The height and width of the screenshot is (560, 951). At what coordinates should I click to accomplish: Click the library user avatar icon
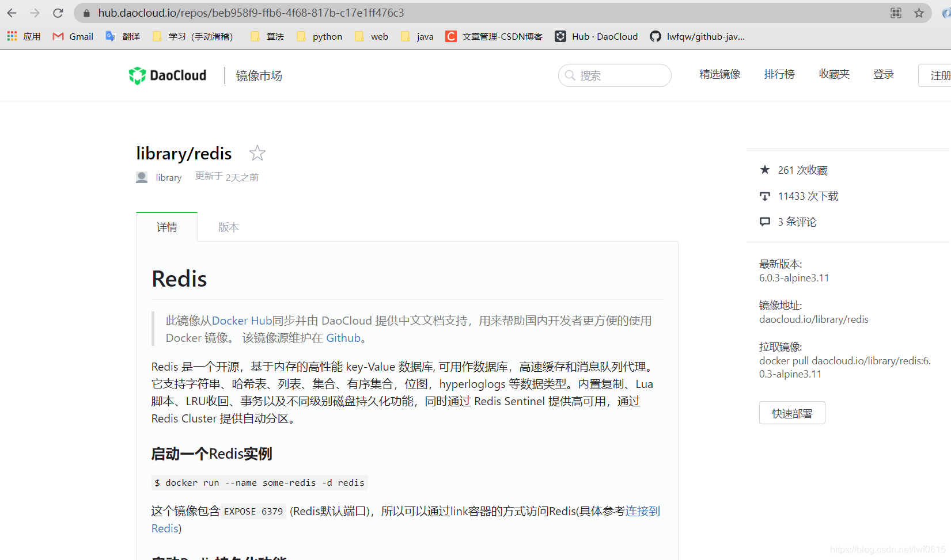(142, 177)
